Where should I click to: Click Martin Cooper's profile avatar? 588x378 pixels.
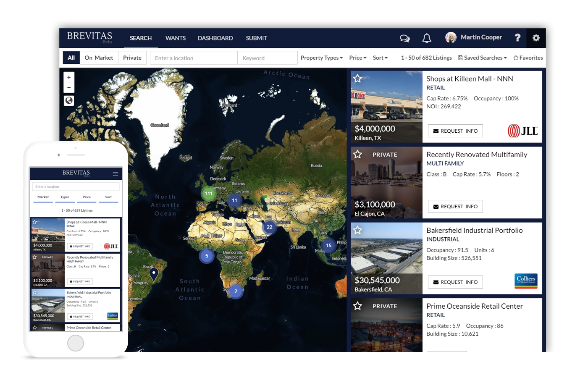point(451,38)
